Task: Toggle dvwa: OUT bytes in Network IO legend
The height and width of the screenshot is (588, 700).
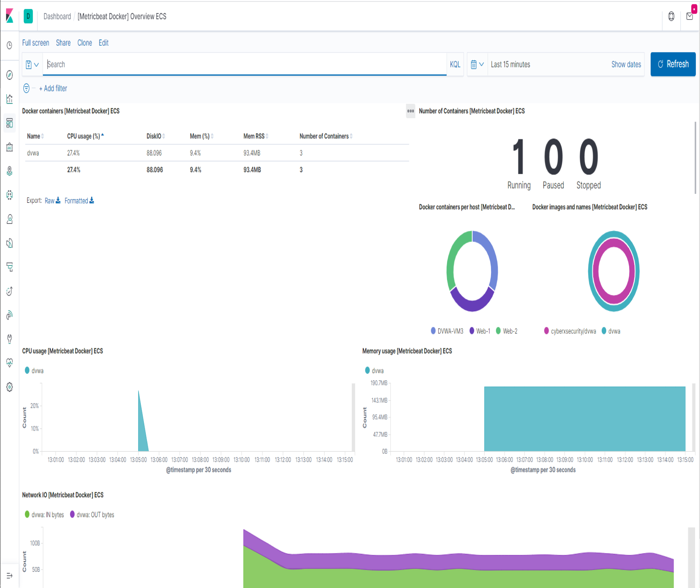Action: tap(95, 515)
